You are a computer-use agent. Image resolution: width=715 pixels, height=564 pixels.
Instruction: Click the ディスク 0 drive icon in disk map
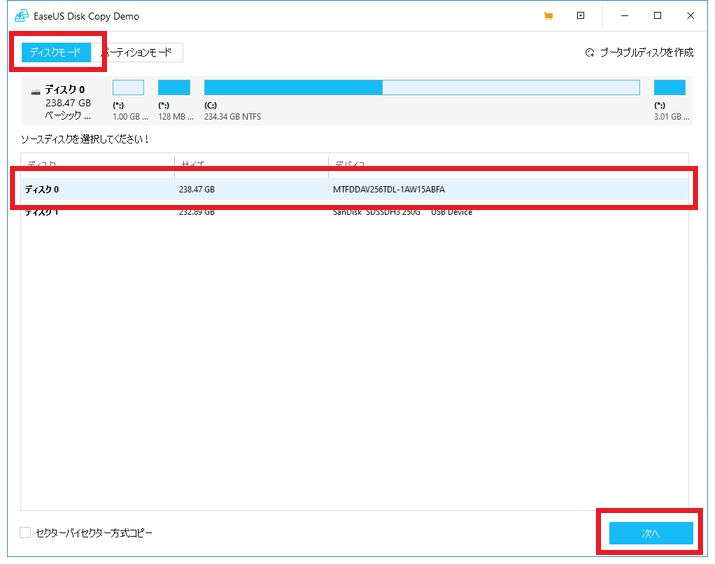tap(36, 91)
